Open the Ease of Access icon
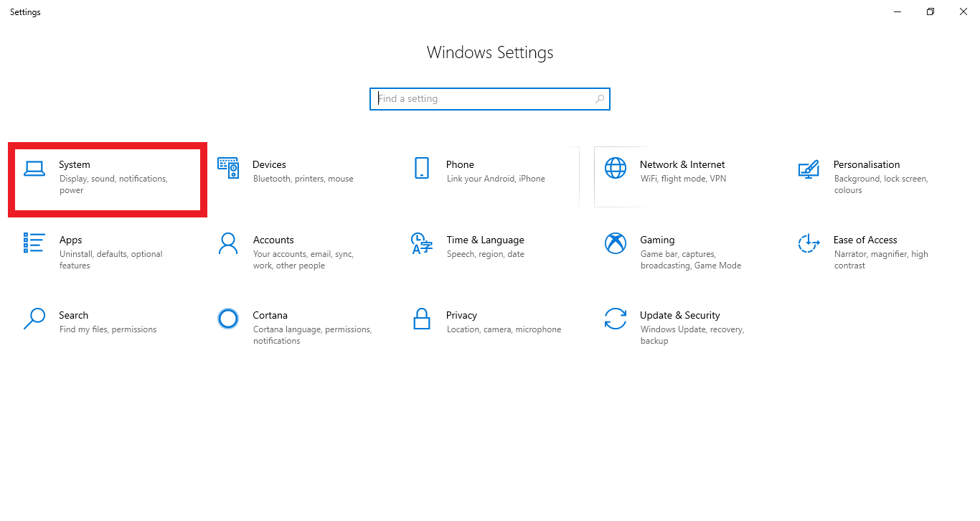Image resolution: width=980 pixels, height=521 pixels. point(809,243)
